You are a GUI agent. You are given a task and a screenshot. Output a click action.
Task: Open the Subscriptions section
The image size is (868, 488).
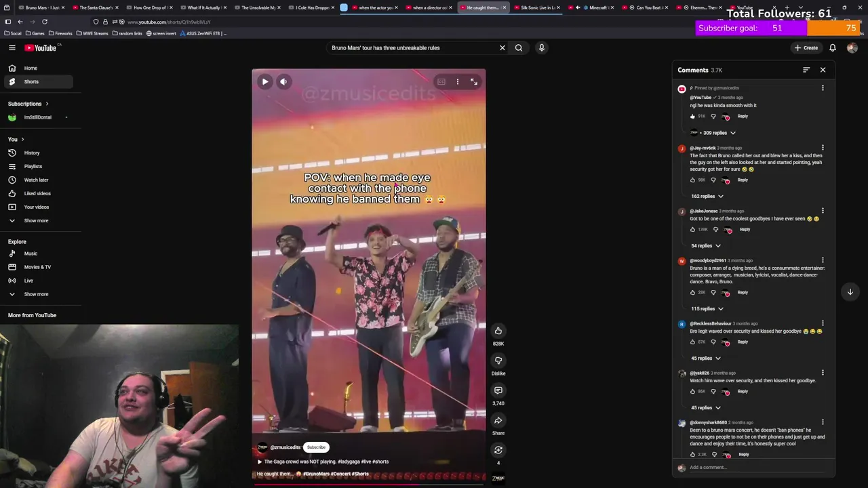point(28,104)
